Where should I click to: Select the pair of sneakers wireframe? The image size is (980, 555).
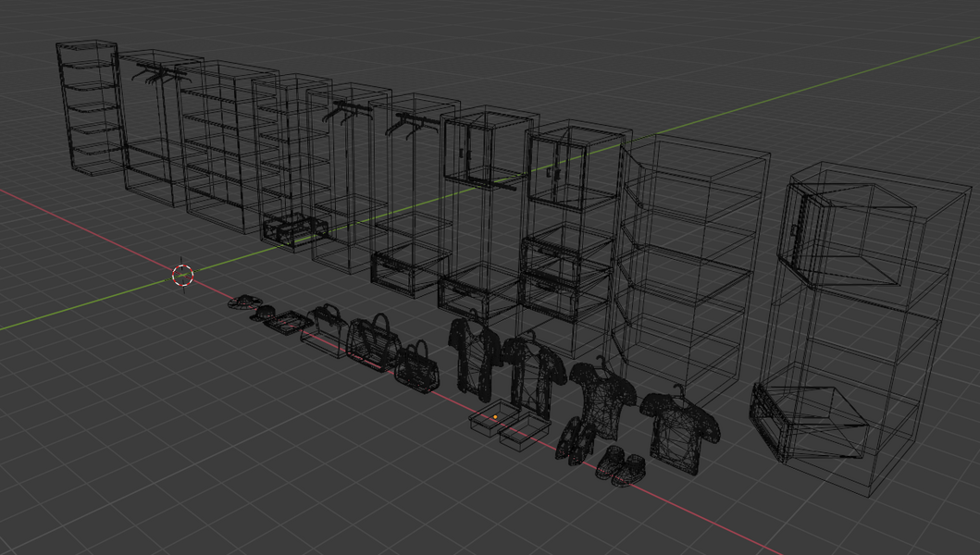(x=620, y=466)
